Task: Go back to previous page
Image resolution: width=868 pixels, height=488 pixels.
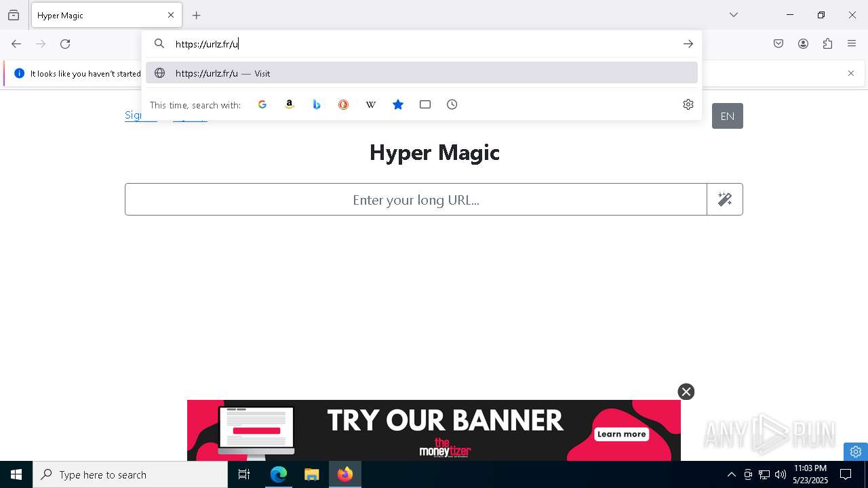Action: pos(16,44)
